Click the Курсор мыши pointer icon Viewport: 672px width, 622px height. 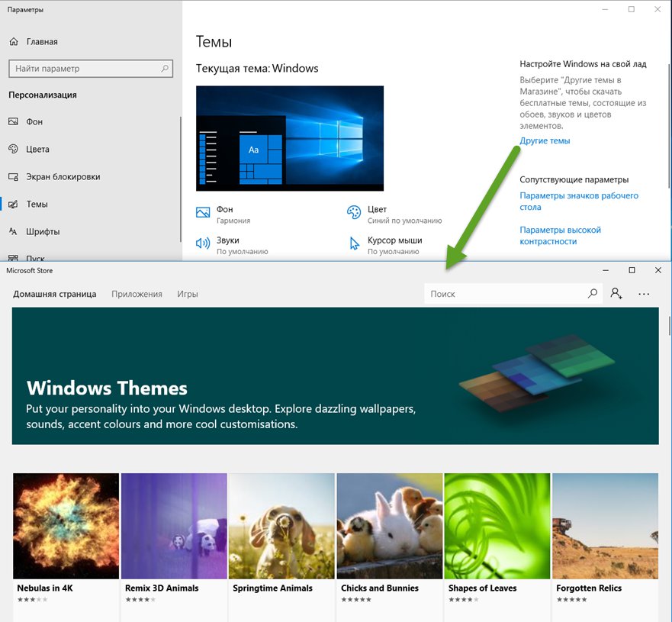pyautogui.click(x=354, y=243)
